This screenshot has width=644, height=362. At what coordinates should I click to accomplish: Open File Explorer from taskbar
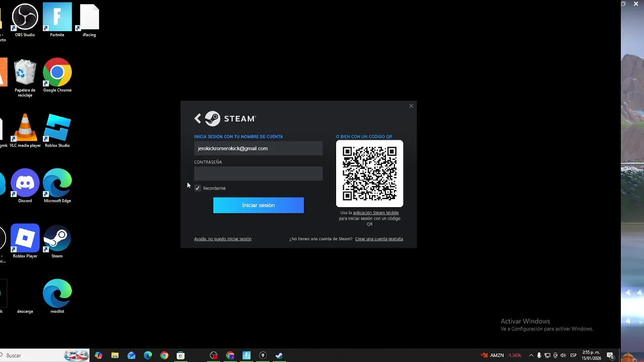click(x=115, y=355)
